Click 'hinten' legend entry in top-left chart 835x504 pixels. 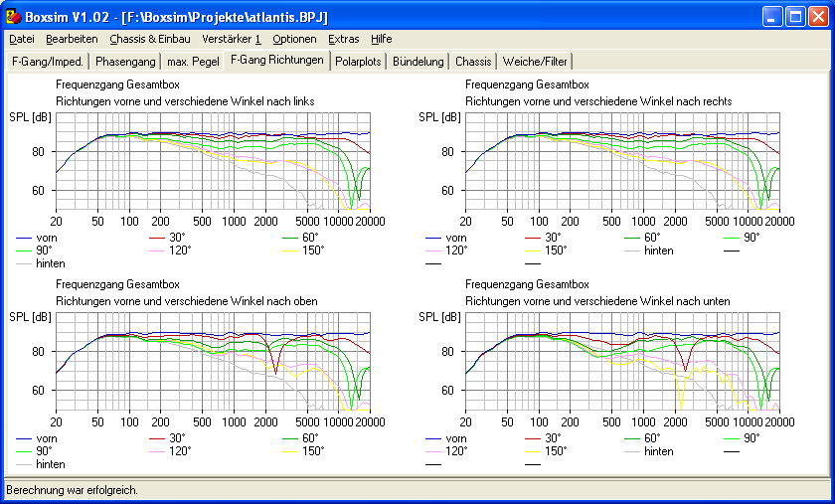[x=41, y=263]
